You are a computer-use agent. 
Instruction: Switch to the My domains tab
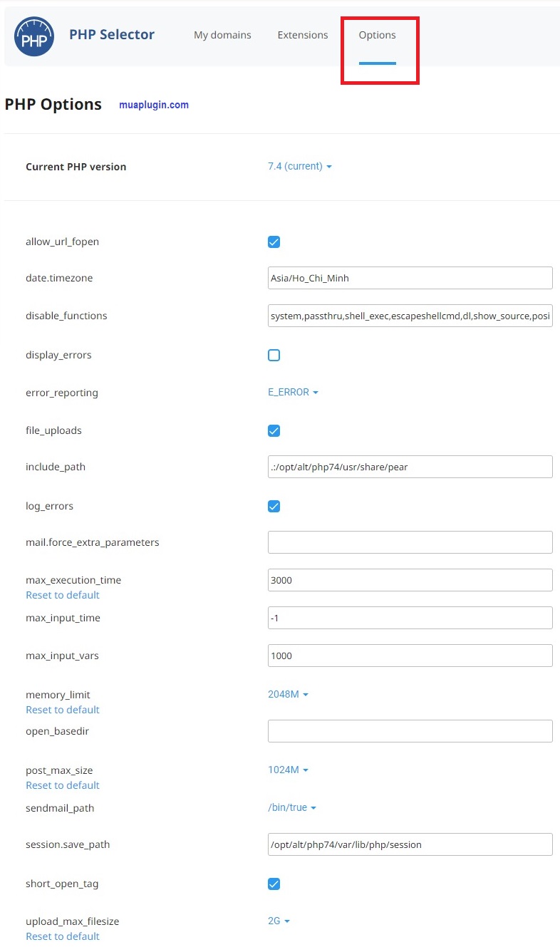222,35
